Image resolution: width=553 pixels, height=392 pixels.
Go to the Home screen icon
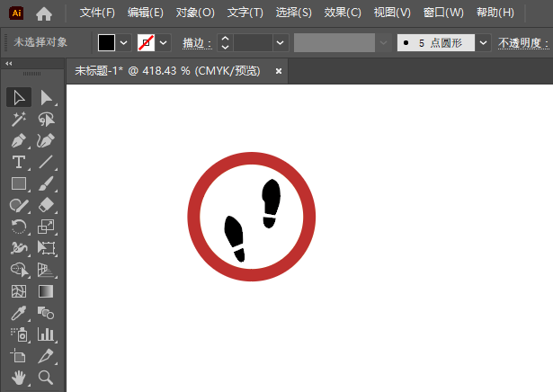(44, 13)
